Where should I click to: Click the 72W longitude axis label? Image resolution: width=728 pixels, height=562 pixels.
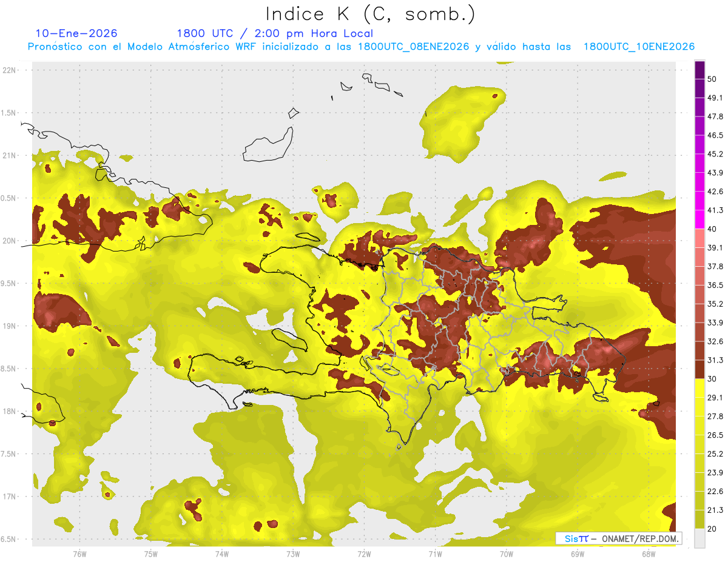click(x=364, y=554)
